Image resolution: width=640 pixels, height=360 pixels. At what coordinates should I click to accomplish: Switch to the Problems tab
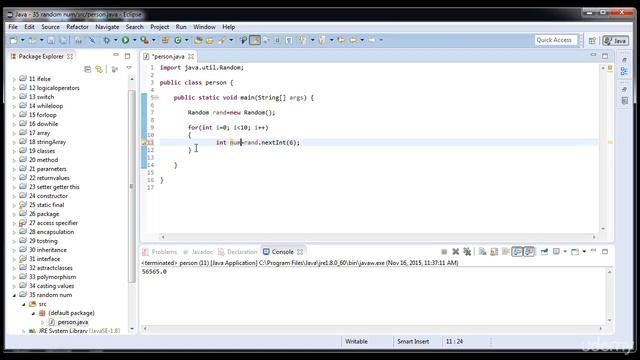[x=160, y=252]
